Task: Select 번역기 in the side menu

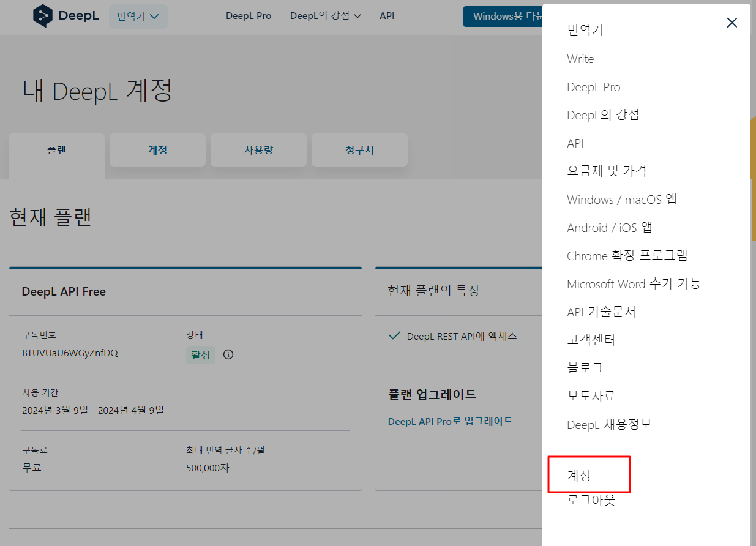Action: [585, 30]
